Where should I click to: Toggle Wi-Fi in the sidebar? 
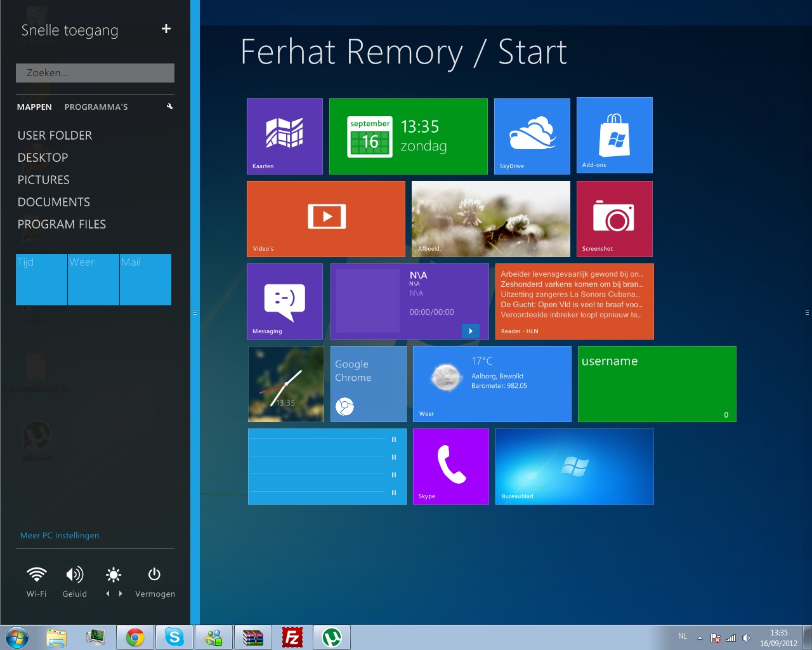click(36, 575)
